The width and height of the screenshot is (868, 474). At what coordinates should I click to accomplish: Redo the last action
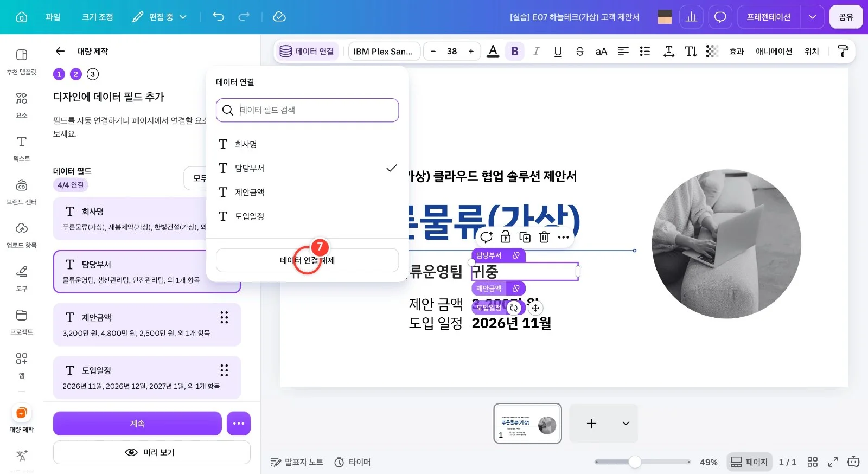[x=244, y=17]
